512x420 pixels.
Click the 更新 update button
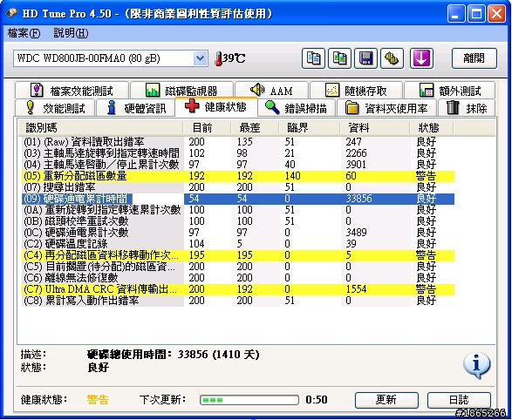[x=386, y=400]
